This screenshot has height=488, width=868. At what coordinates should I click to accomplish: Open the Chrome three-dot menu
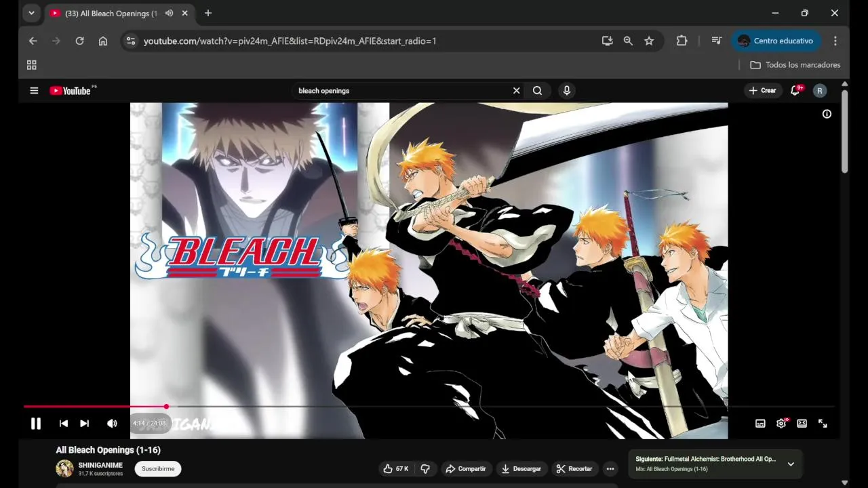pos(835,41)
